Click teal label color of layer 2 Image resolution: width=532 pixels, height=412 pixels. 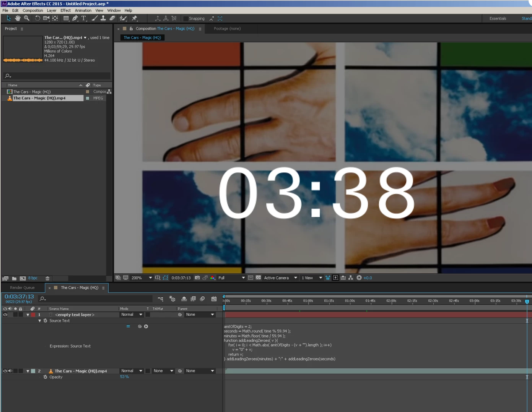click(33, 371)
